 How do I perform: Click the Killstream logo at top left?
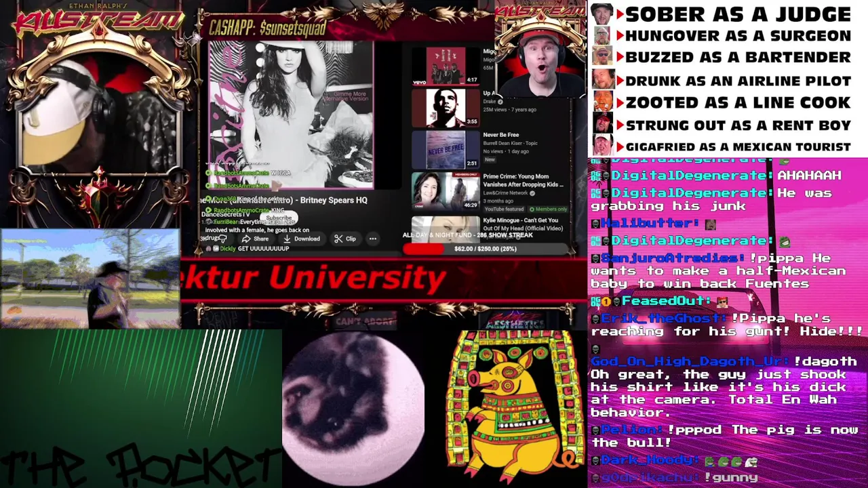tap(98, 19)
